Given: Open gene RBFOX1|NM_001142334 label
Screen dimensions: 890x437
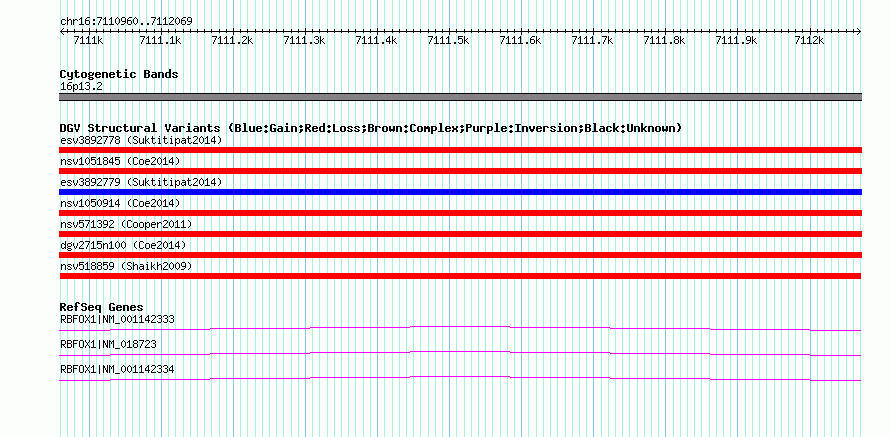Looking at the screenshot, I should pyautogui.click(x=117, y=369).
